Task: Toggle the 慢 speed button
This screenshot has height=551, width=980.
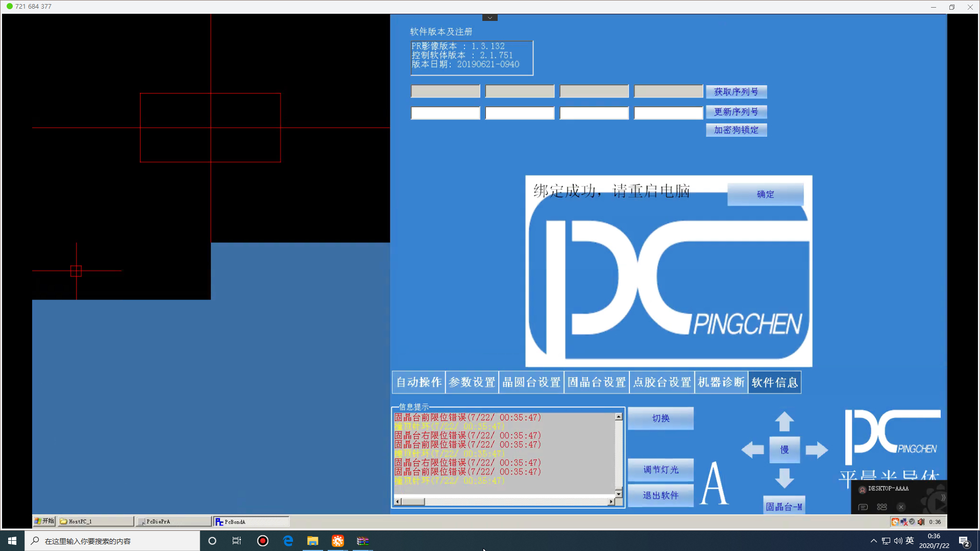Action: point(785,449)
